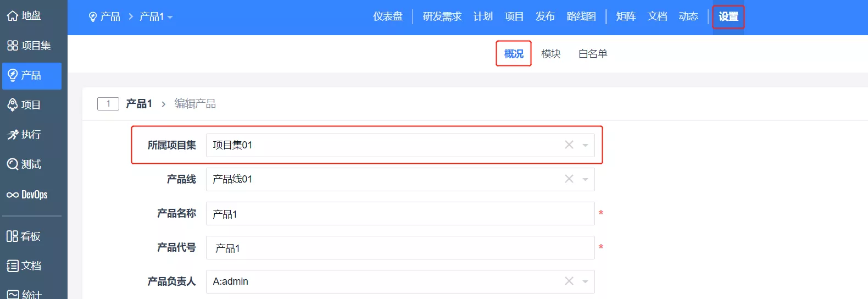Expand the 产品线 dropdown arrow
This screenshot has height=299, width=868.
pyautogui.click(x=585, y=180)
